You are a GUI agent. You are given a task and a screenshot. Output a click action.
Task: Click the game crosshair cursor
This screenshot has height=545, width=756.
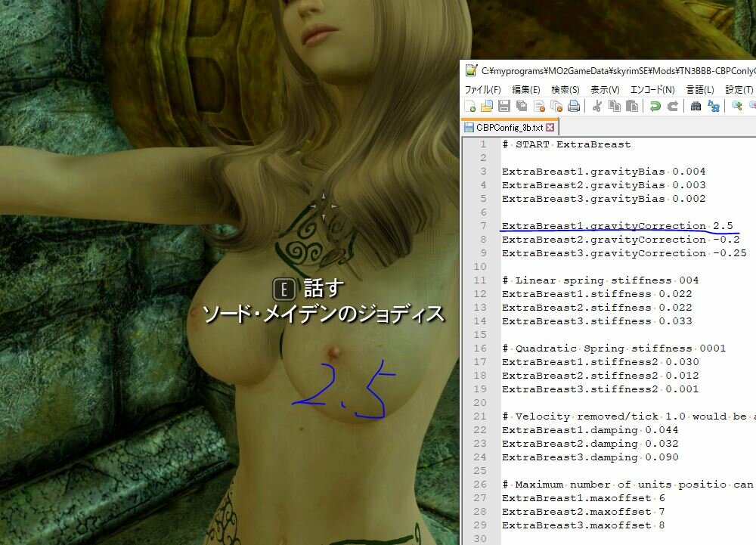324,206
